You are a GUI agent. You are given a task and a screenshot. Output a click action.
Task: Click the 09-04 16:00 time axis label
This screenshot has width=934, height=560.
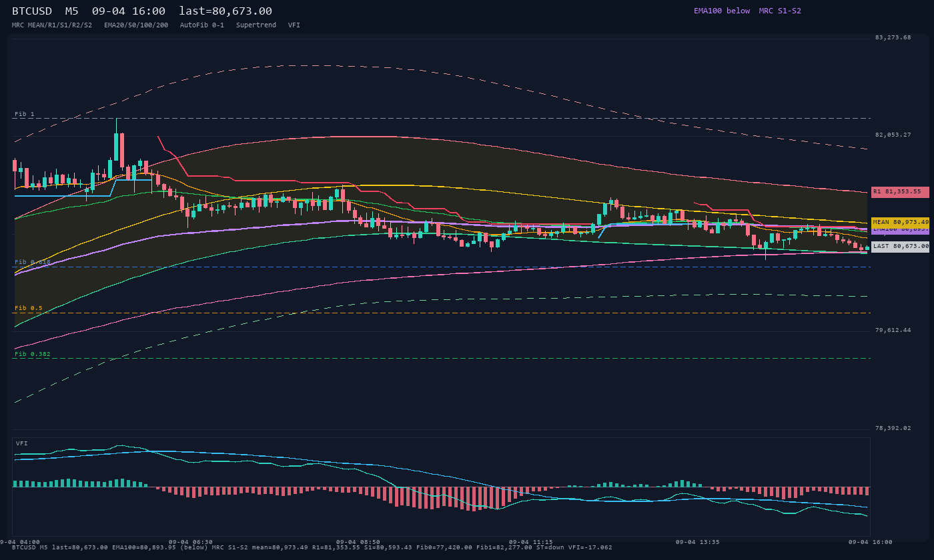[x=871, y=542]
